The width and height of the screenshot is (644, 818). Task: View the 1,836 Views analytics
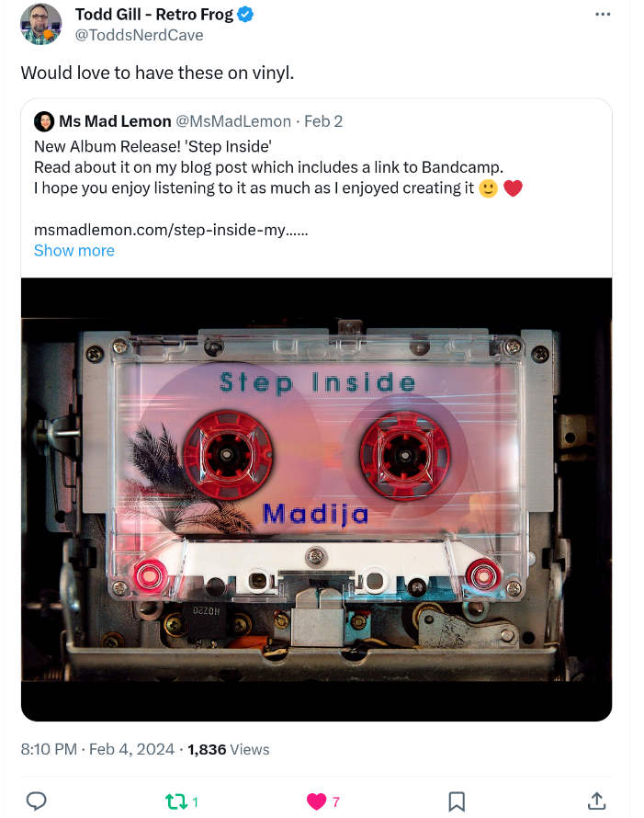pos(229,749)
